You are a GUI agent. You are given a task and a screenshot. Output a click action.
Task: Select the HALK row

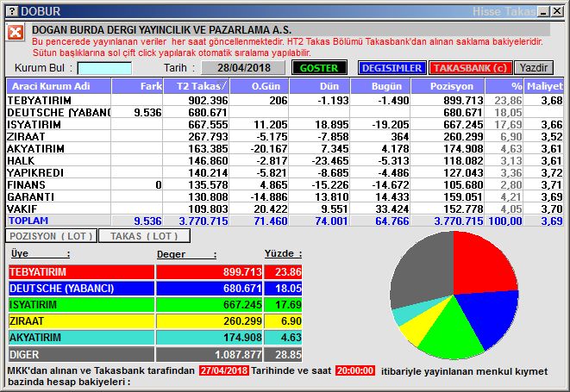285,160
